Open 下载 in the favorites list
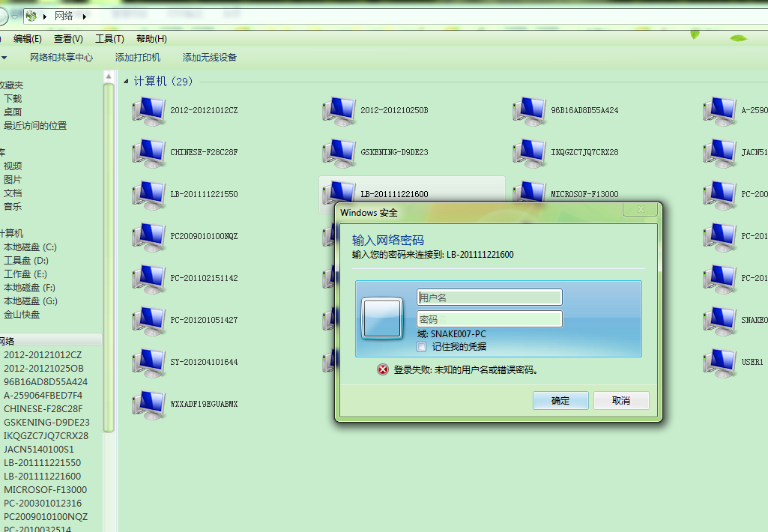Screen dimensions: 768x532 (x=13, y=99)
